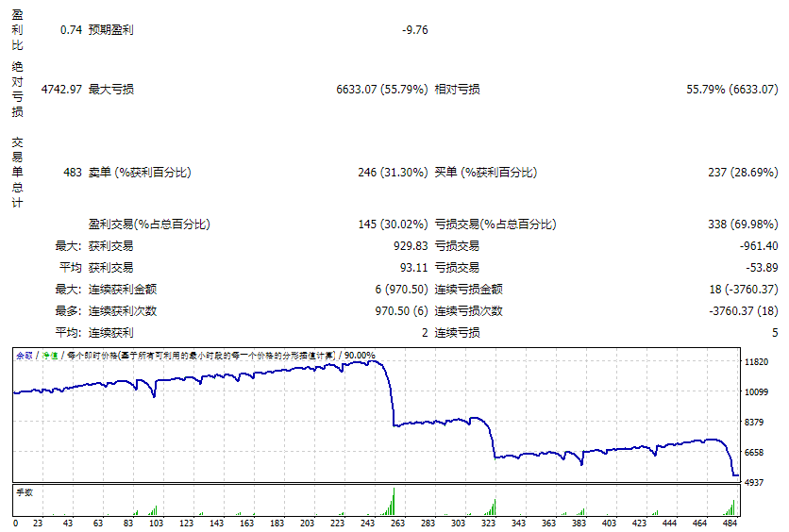Click the profit factor value 0.74

[71, 30]
